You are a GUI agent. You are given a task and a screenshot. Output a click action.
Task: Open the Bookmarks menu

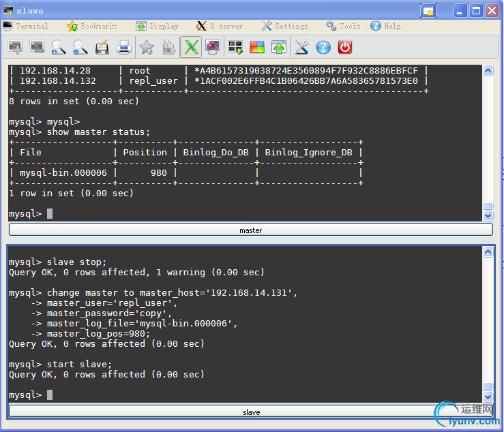[92, 26]
